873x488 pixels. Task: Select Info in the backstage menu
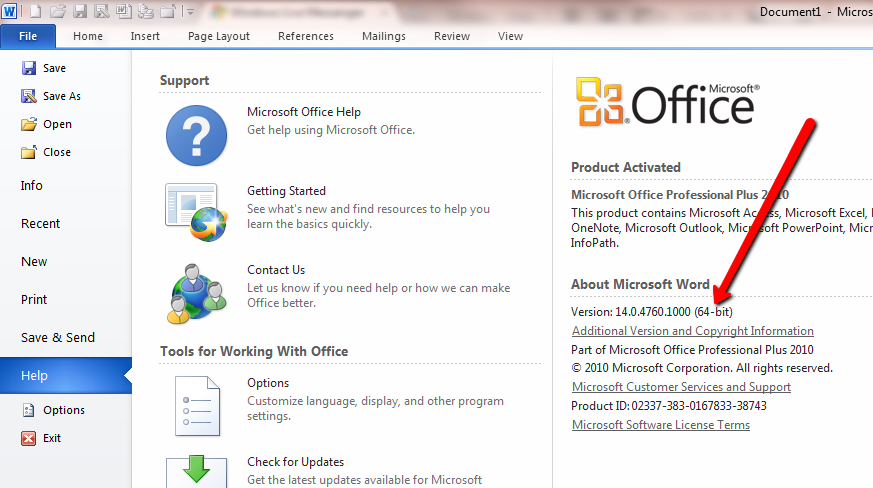point(32,186)
